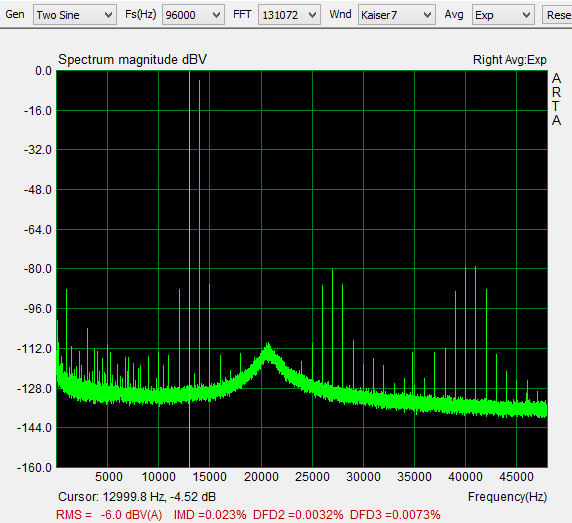
Task: Click the vertical ARTA label beside the plot
Action: (556, 99)
